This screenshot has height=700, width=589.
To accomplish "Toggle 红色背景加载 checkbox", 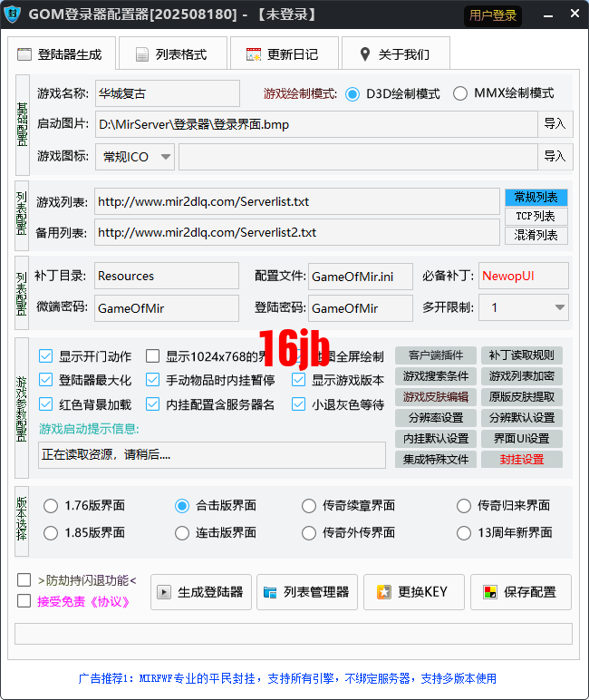I will (45, 404).
